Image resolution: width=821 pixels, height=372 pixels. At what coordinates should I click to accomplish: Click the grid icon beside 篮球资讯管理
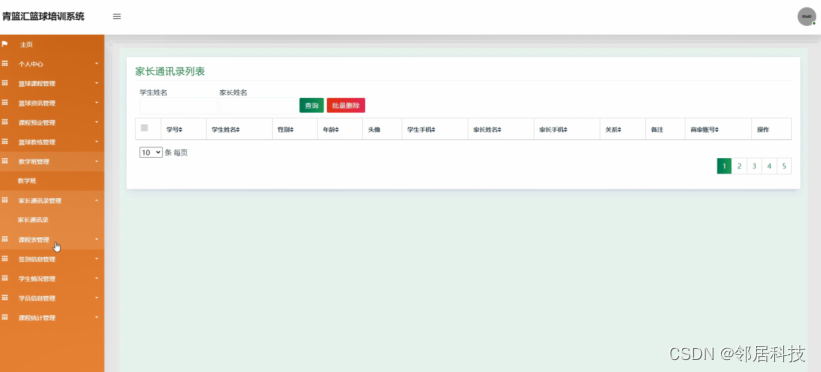coord(5,103)
